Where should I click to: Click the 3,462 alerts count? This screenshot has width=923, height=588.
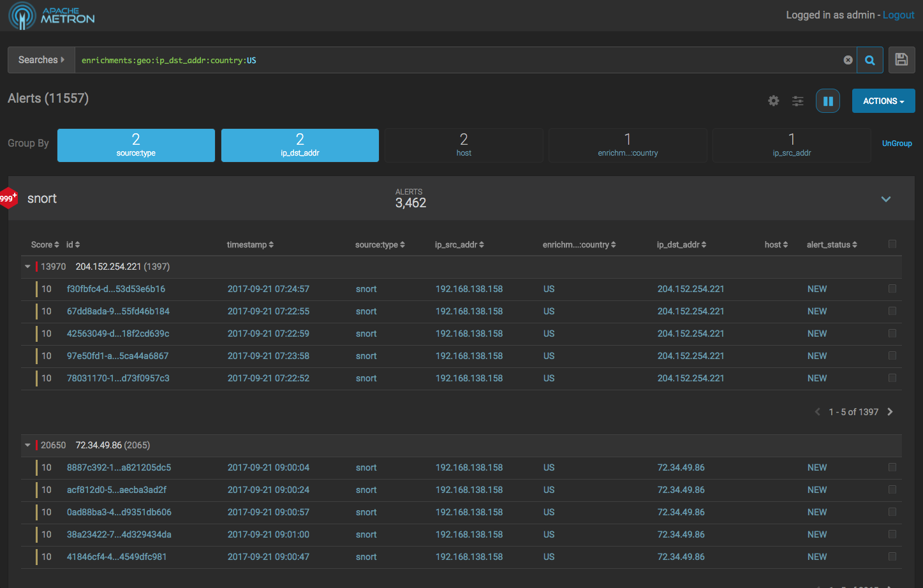click(x=411, y=203)
